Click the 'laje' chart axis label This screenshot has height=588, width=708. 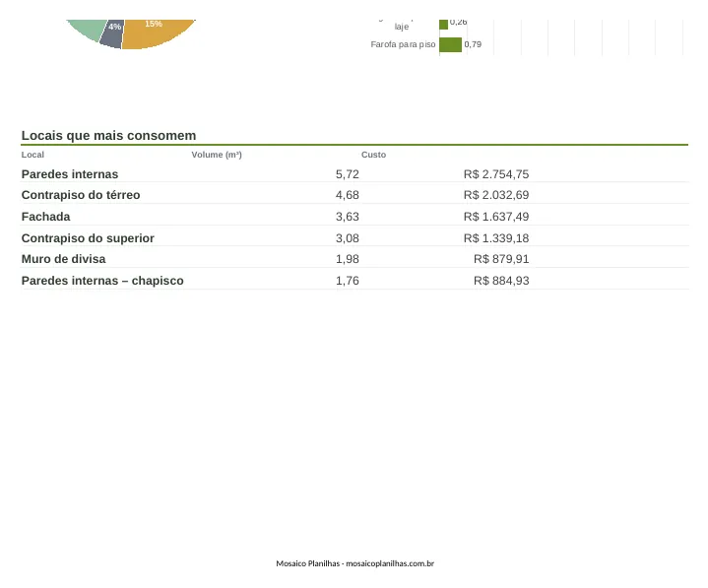pos(402,27)
